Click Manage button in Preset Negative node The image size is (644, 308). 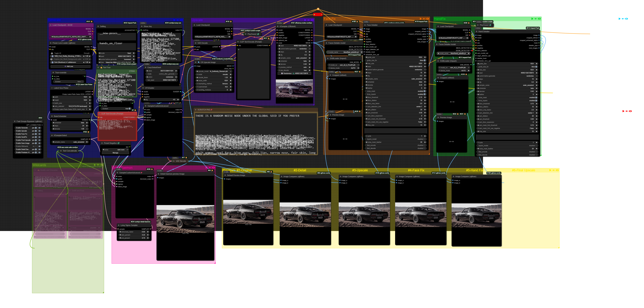point(115,153)
